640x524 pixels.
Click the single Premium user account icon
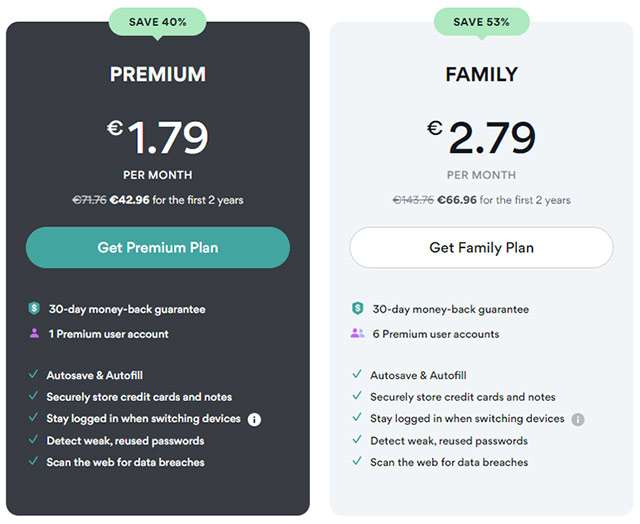[34, 334]
